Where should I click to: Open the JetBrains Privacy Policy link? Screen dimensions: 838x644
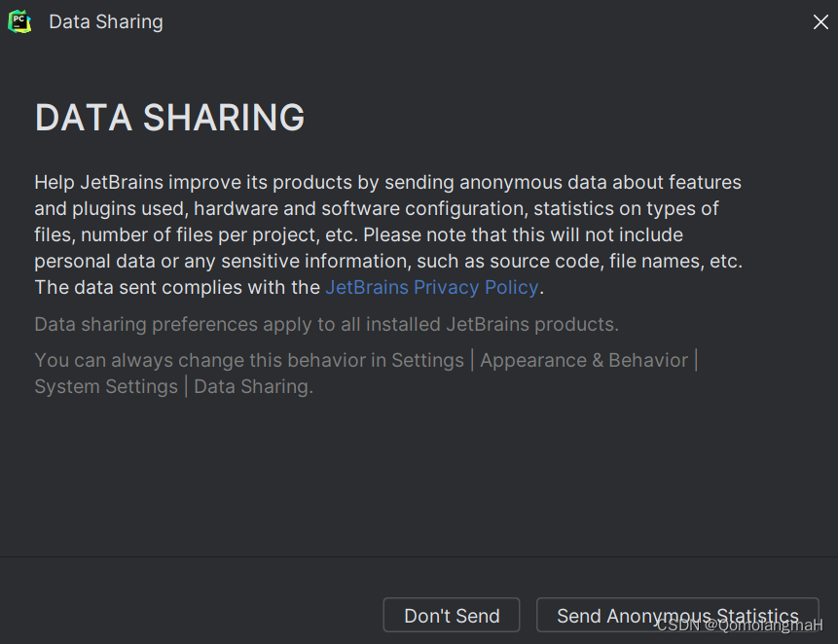tap(431, 287)
